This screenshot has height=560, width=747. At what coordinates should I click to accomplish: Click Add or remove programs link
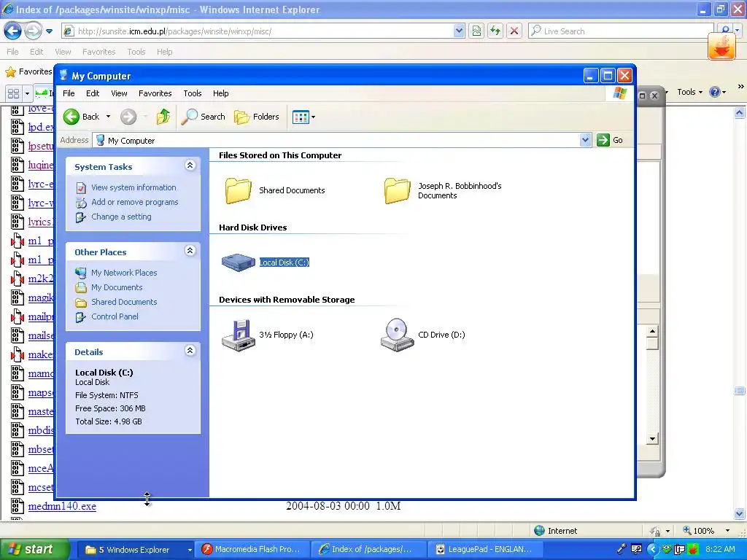point(134,202)
